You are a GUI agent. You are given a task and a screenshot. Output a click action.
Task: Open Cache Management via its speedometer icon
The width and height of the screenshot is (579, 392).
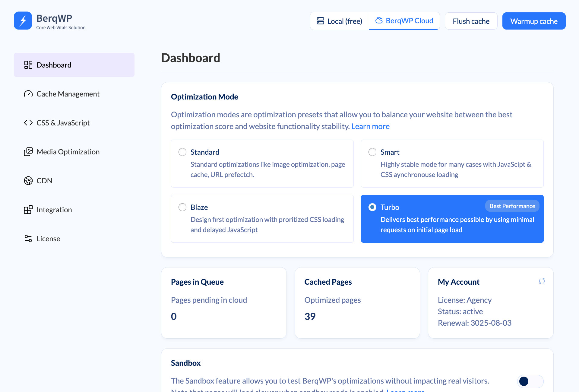(x=28, y=94)
